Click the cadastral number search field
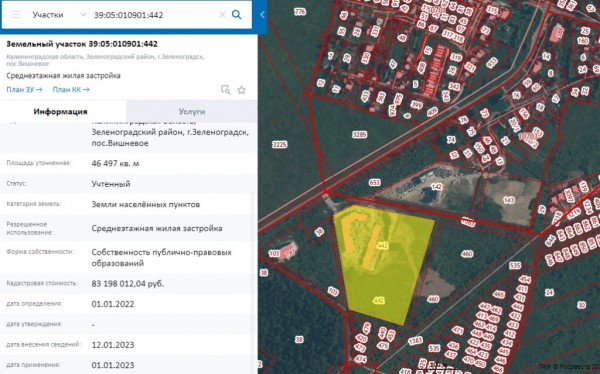The width and height of the screenshot is (600, 374). [153, 15]
